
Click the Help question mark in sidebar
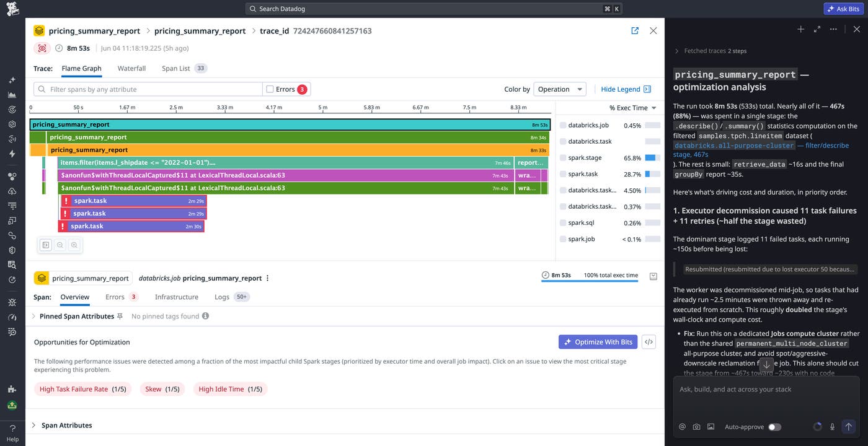pos(12,429)
